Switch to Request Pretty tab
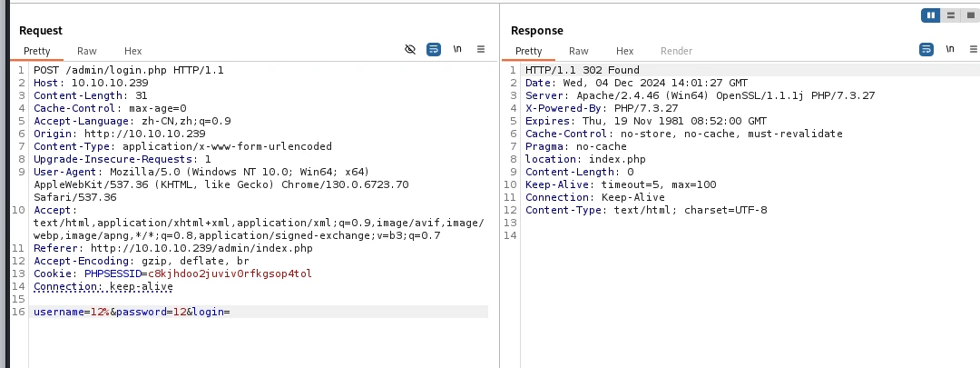 tap(37, 51)
